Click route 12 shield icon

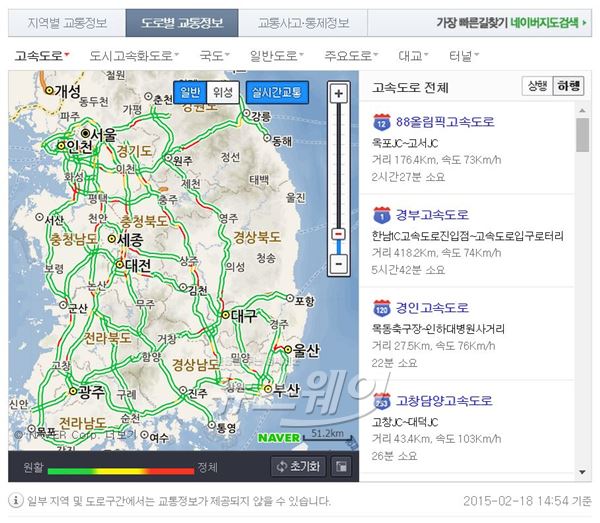pyautogui.click(x=382, y=122)
